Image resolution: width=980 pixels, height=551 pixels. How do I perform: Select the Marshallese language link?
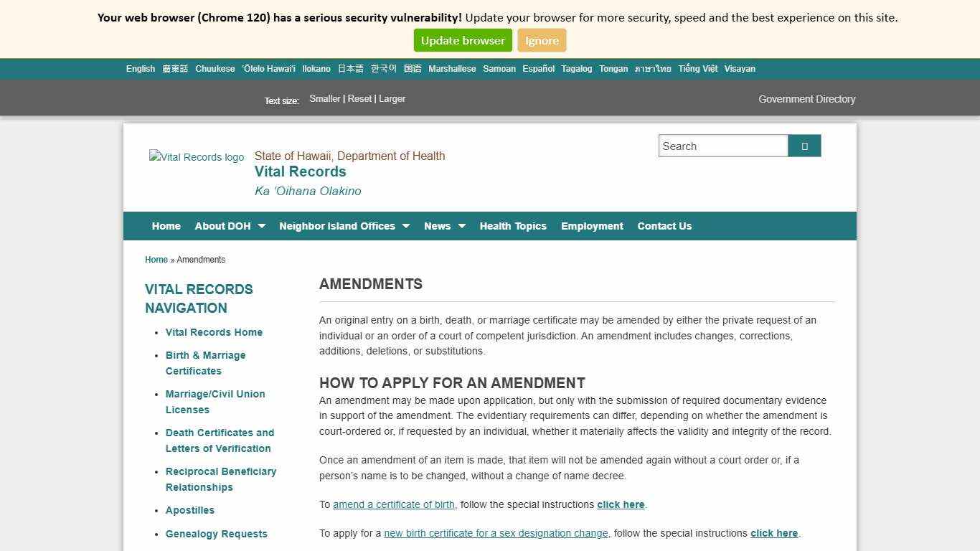click(x=452, y=68)
